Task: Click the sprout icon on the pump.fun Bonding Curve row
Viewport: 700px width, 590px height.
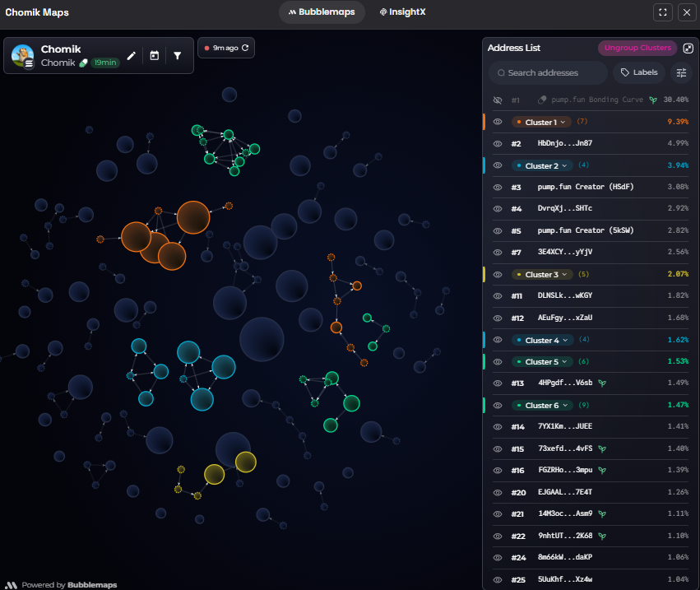Action: click(653, 100)
